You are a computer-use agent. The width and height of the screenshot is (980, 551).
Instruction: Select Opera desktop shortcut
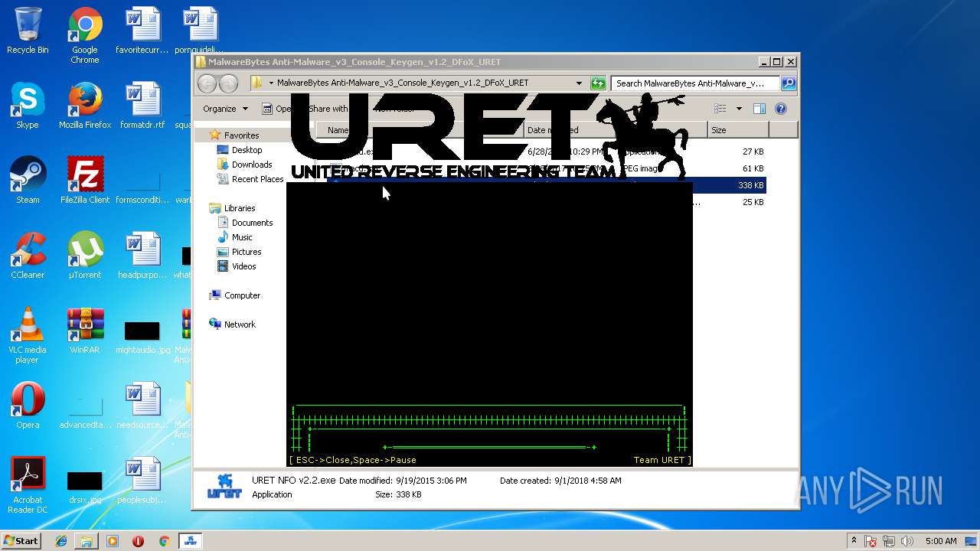tap(28, 406)
